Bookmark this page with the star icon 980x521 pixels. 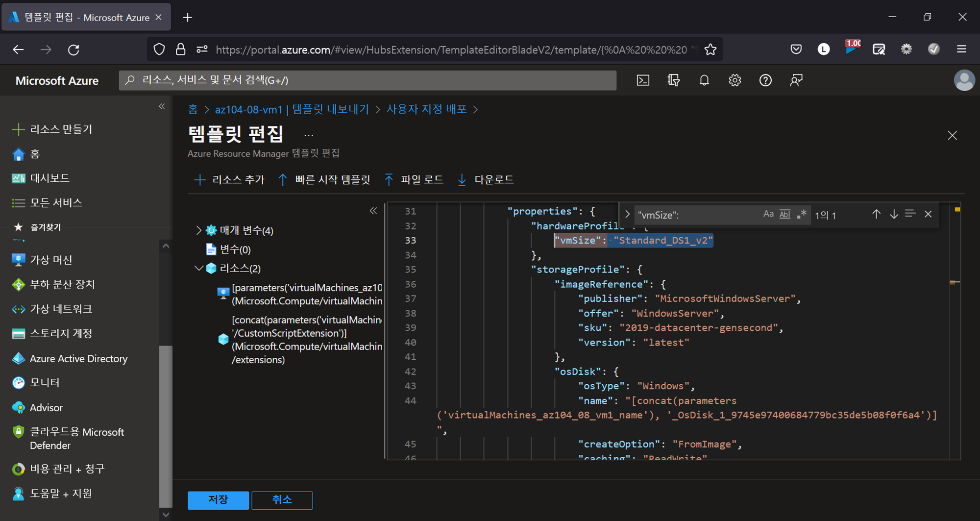point(710,50)
